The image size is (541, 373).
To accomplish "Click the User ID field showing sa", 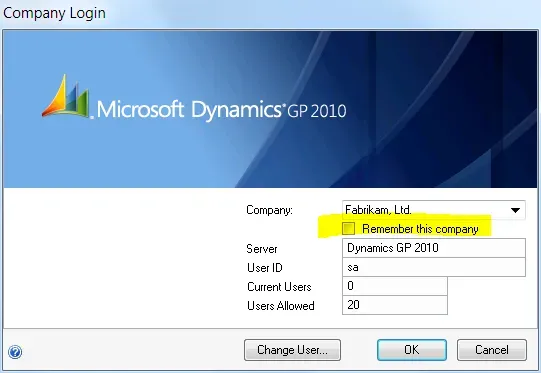I will point(434,267).
